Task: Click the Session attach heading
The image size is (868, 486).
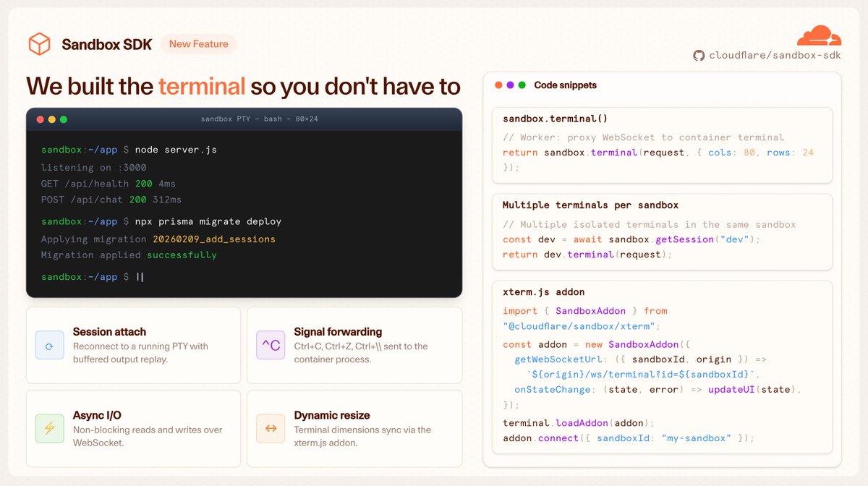Action: click(109, 332)
